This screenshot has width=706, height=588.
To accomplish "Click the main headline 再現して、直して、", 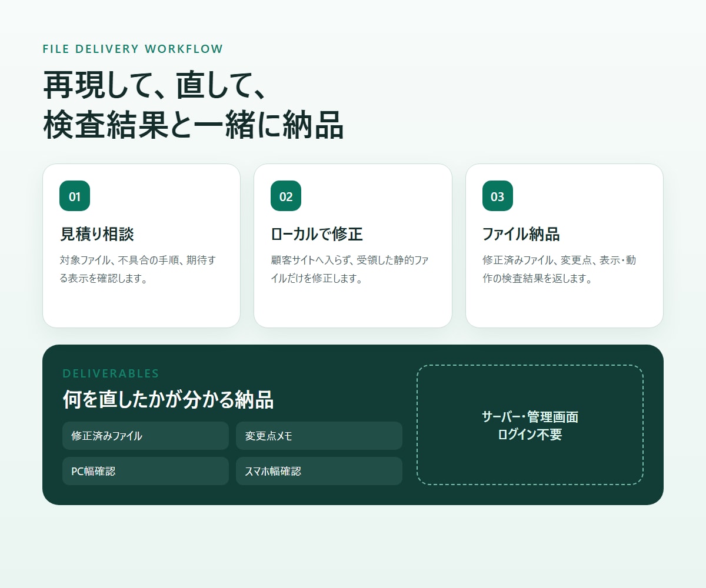I will pyautogui.click(x=156, y=86).
